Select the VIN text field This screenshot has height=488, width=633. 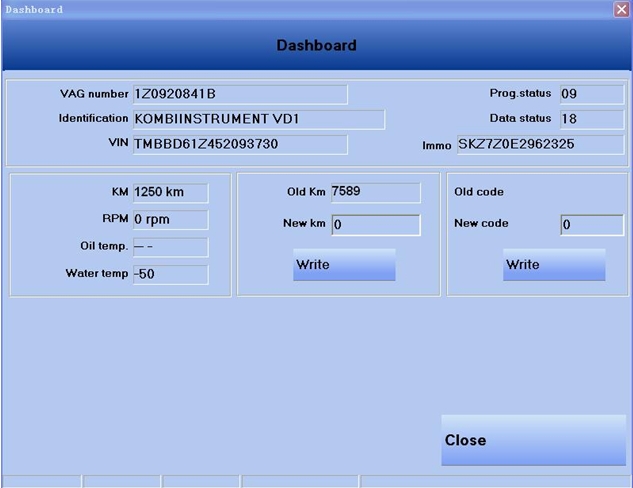point(240,144)
